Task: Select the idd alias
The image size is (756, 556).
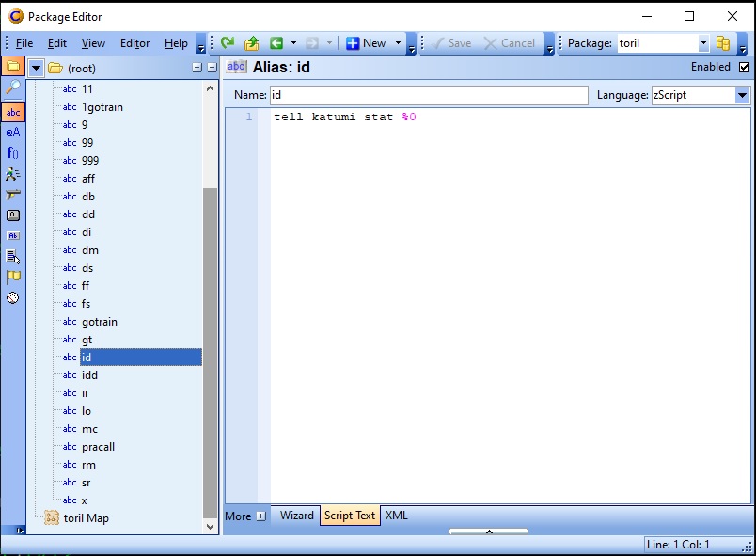Action: point(89,375)
